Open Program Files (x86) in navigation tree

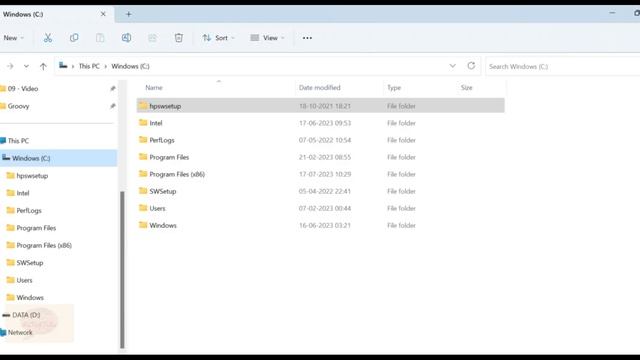click(x=44, y=245)
